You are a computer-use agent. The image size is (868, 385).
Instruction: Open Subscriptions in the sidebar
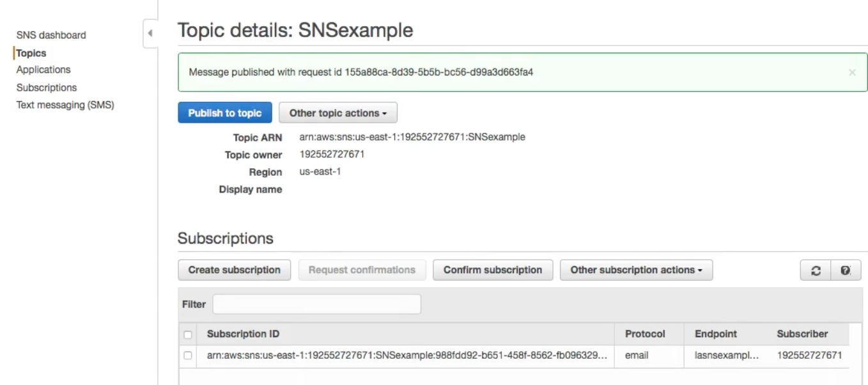(46, 88)
